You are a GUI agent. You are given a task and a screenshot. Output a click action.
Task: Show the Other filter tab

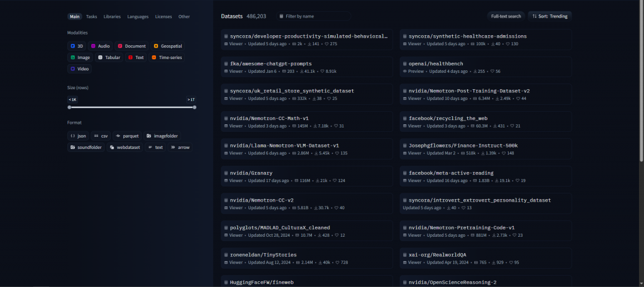(184, 16)
